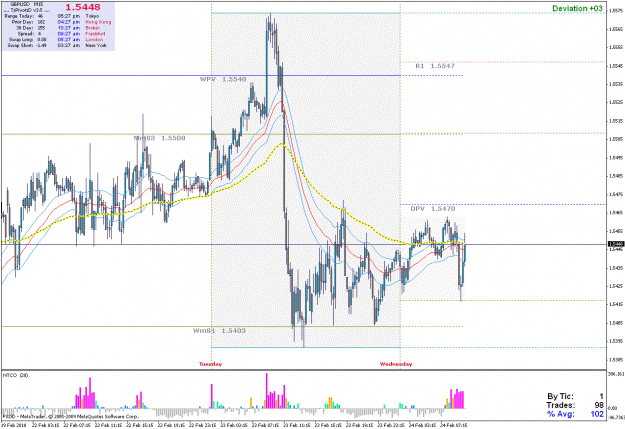
Task: Click the Swap Short label
Action: click(21, 45)
